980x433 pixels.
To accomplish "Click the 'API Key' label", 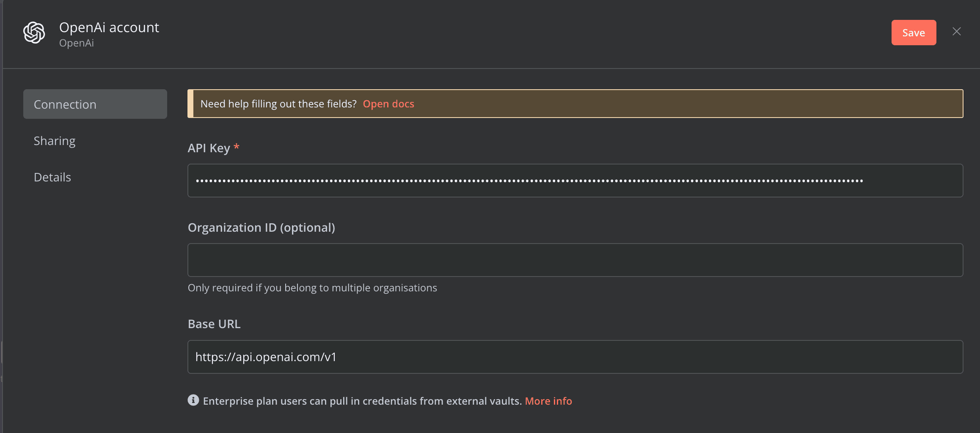I will coord(209,148).
